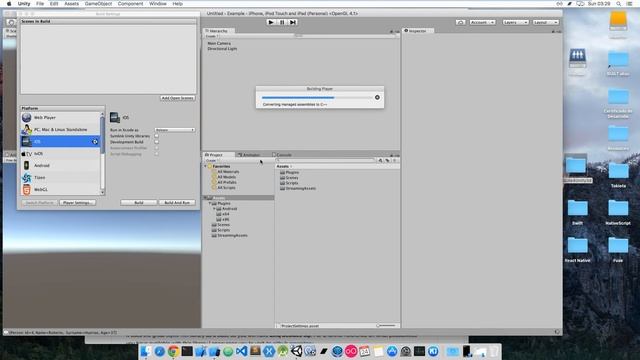Screen dimensions: 640x360
Task: Click Player Settings button
Action: pos(77,203)
